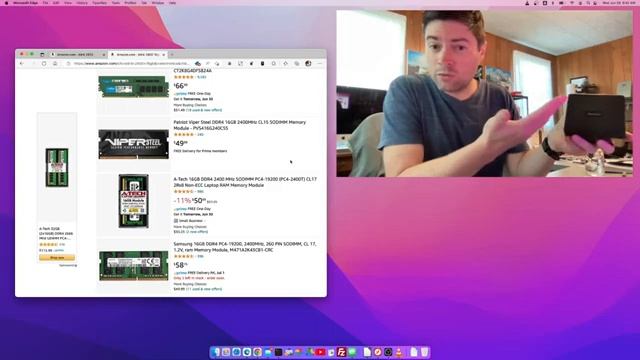Click the webcam video overlay
Image resolution: width=640 pixels, height=360 pixels.
tap(484, 93)
